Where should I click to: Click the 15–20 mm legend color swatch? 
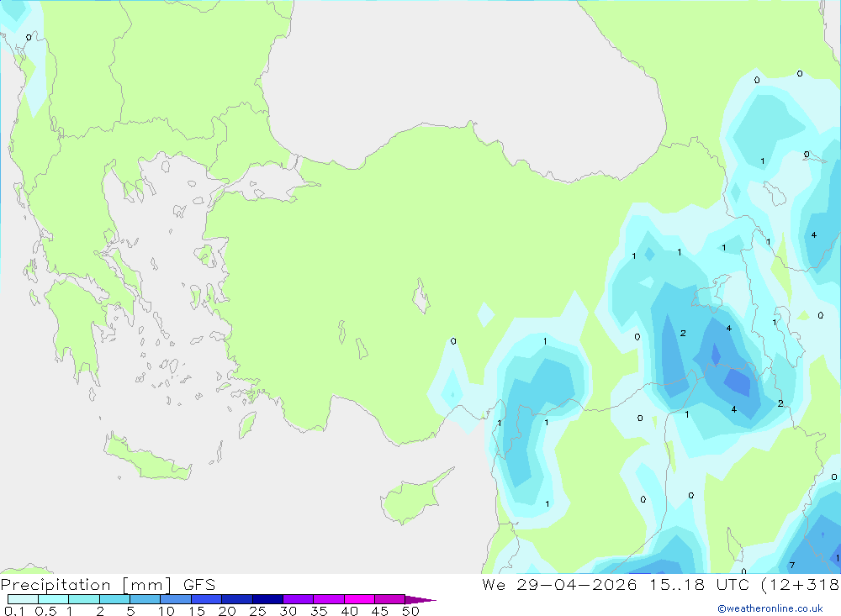click(x=207, y=599)
